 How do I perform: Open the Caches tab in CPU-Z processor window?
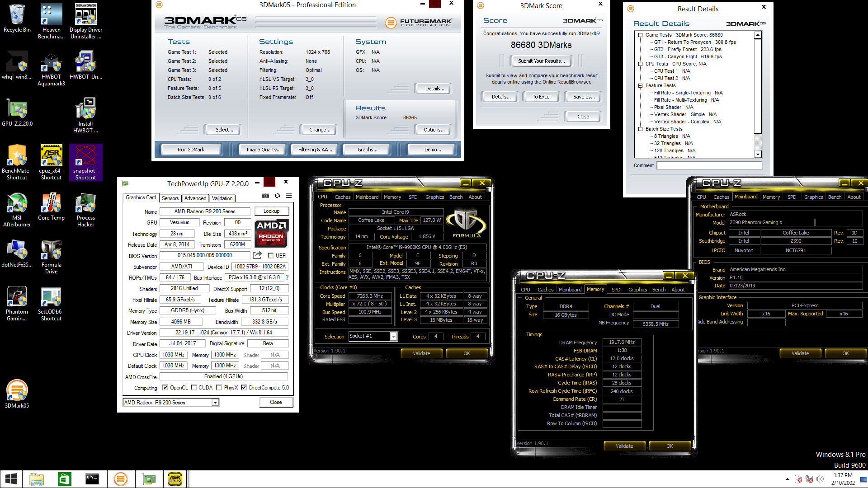point(342,197)
